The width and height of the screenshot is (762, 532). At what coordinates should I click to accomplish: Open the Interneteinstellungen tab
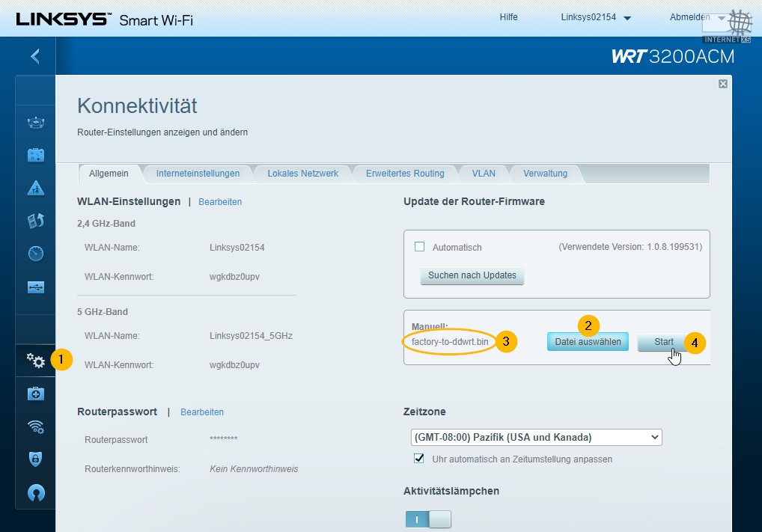point(198,174)
